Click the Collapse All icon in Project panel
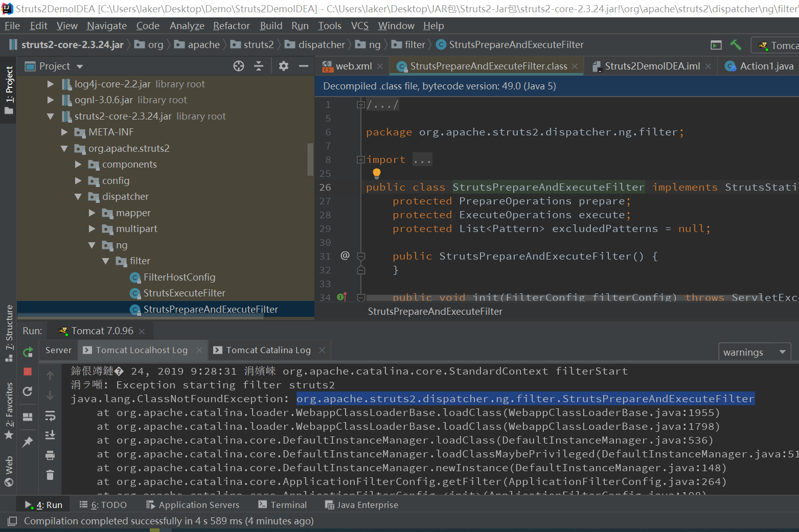Image resolution: width=799 pixels, height=532 pixels. (259, 66)
